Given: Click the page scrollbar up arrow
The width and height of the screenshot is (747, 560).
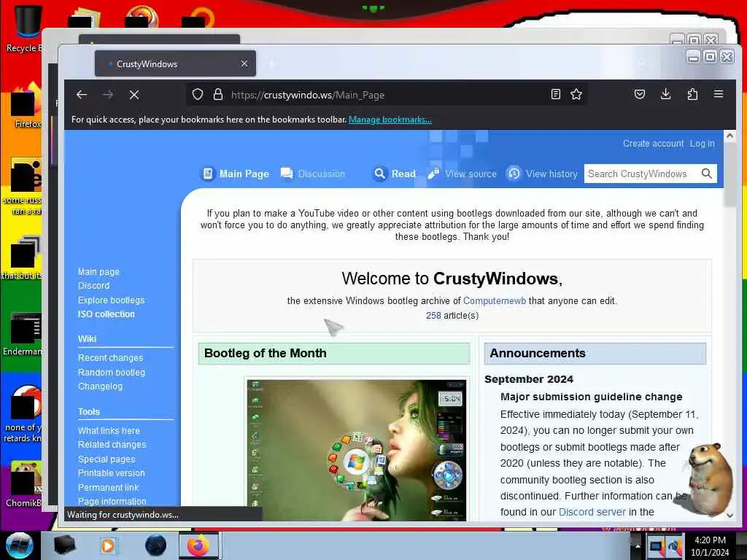Looking at the screenshot, I should [x=729, y=136].
